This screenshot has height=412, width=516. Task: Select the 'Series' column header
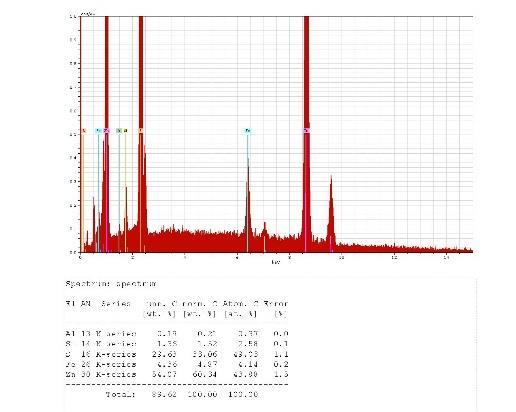click(116, 304)
